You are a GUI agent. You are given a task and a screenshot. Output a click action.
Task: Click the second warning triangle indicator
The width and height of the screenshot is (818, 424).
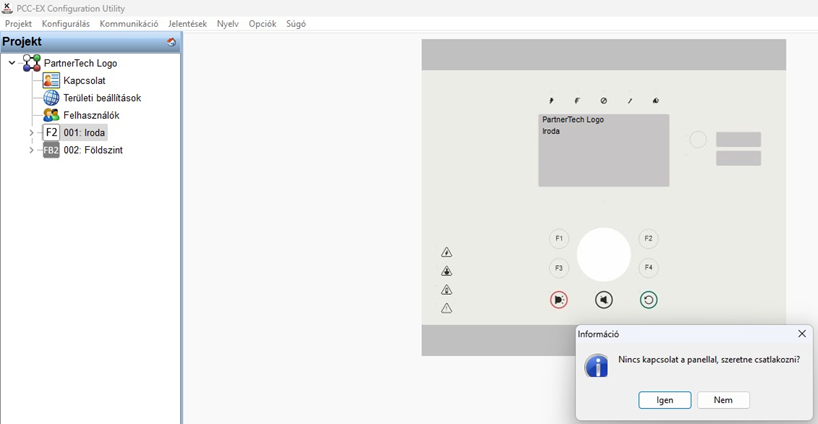tap(447, 271)
